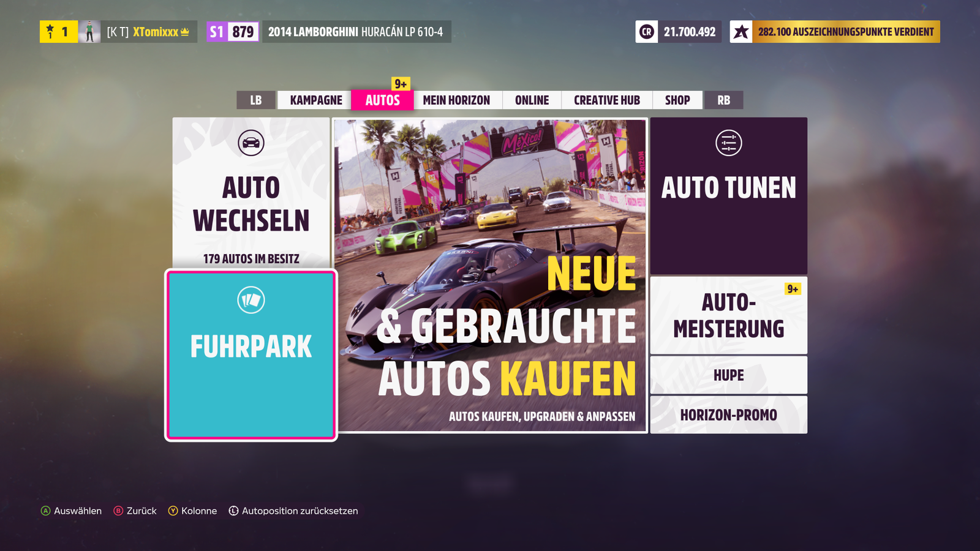Click the 2014 Lamborghini Huracán LP 610-4 label
This screenshot has width=980, height=551.
[356, 32]
